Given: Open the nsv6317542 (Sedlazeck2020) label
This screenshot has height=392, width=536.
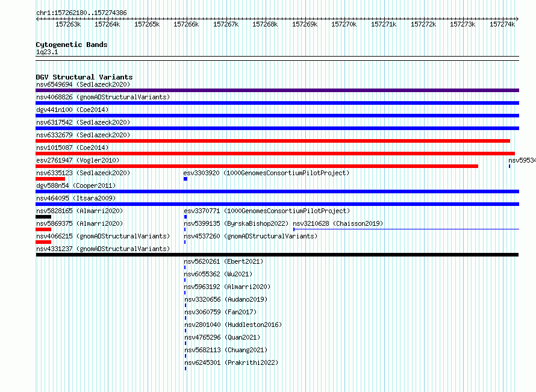Looking at the screenshot, I should 83,122.
